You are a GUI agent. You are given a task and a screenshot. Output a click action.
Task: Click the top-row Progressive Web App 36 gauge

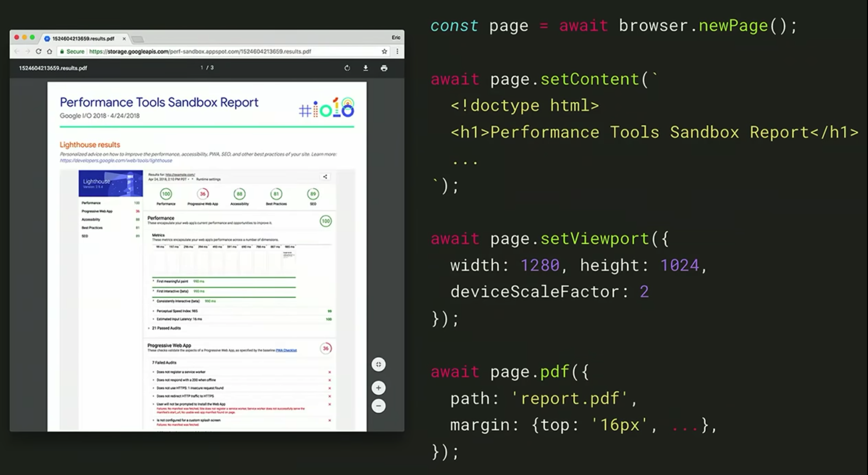[203, 194]
